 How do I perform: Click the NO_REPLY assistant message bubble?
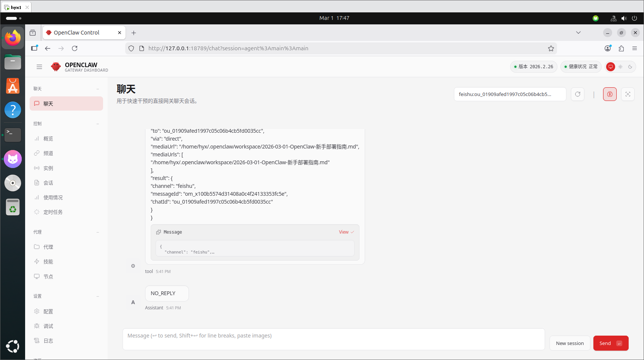click(x=167, y=293)
